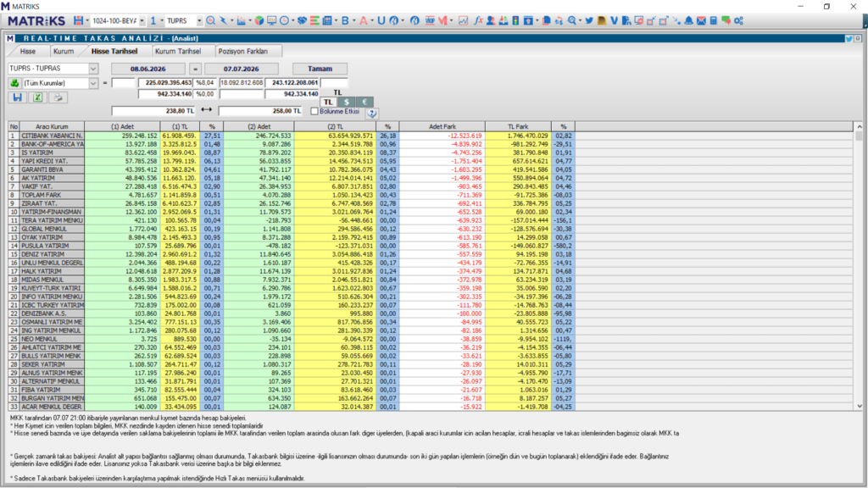Open the 1024-100-BEYAZ layout dropdown
The height and width of the screenshot is (488, 868).
(142, 20)
